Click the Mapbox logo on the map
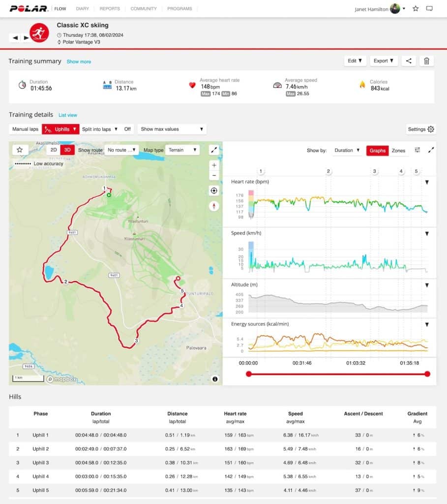 coord(61,379)
